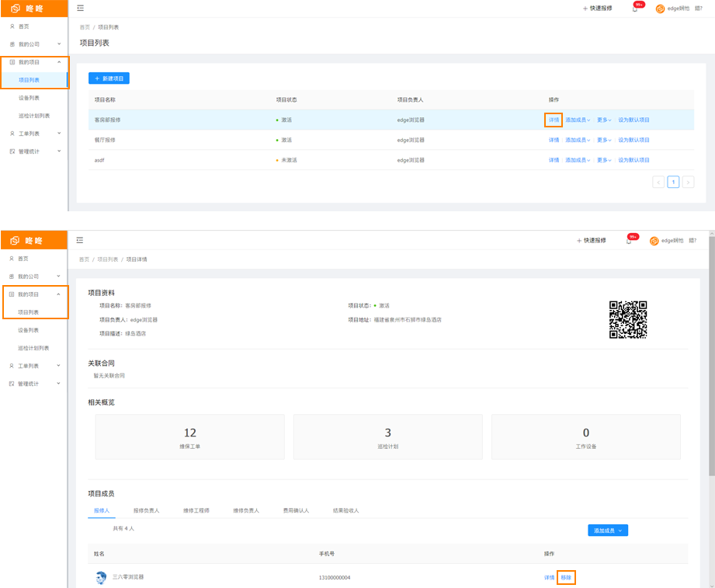
Task: Click the avatar of member 三六零浏览器
Action: pos(101,577)
